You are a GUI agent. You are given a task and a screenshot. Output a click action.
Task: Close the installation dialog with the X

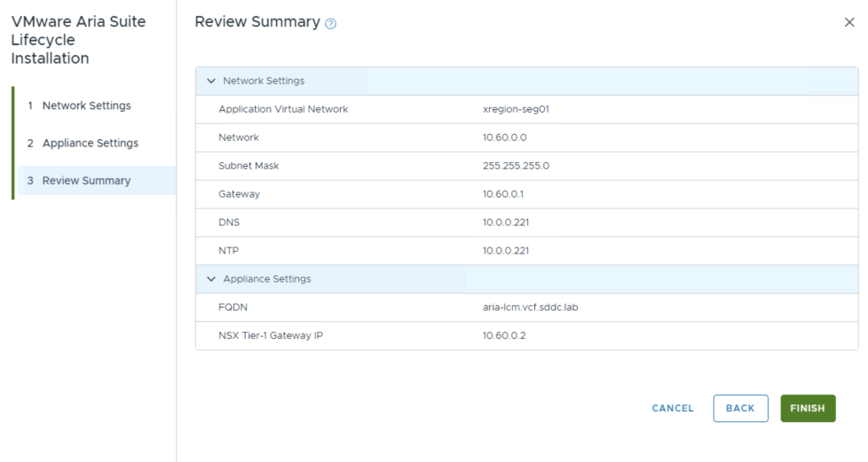849,23
